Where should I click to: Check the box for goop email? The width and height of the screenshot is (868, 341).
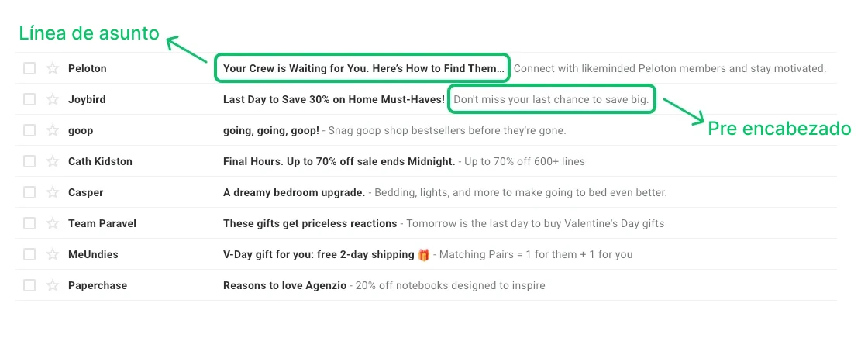(29, 130)
